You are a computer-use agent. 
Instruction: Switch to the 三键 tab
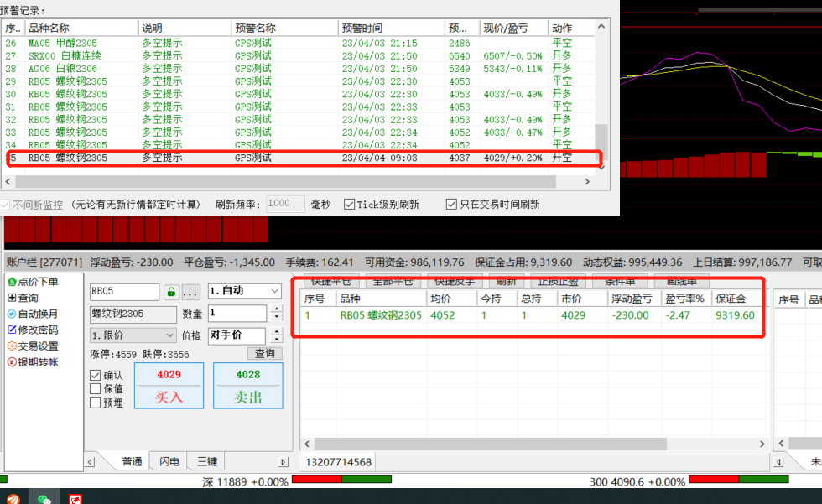(206, 461)
